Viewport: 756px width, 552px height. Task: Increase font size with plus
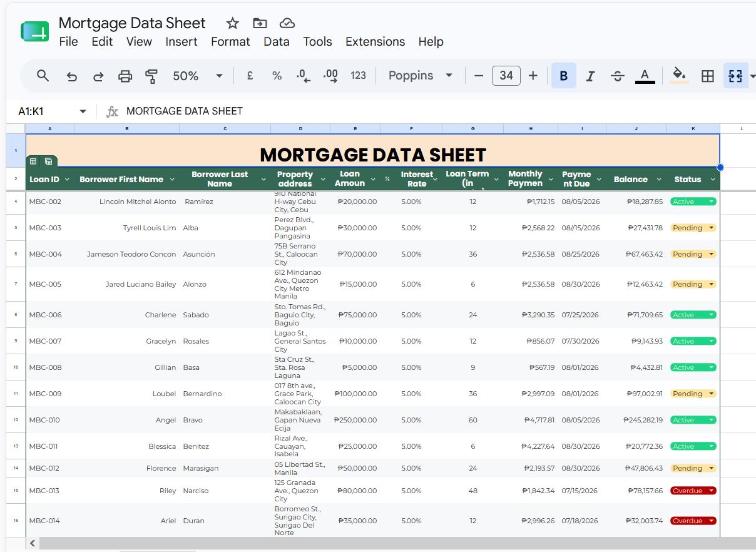pyautogui.click(x=533, y=76)
